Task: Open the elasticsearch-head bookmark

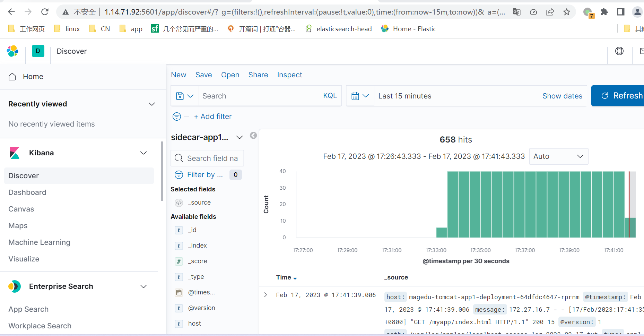Action: coord(338,29)
